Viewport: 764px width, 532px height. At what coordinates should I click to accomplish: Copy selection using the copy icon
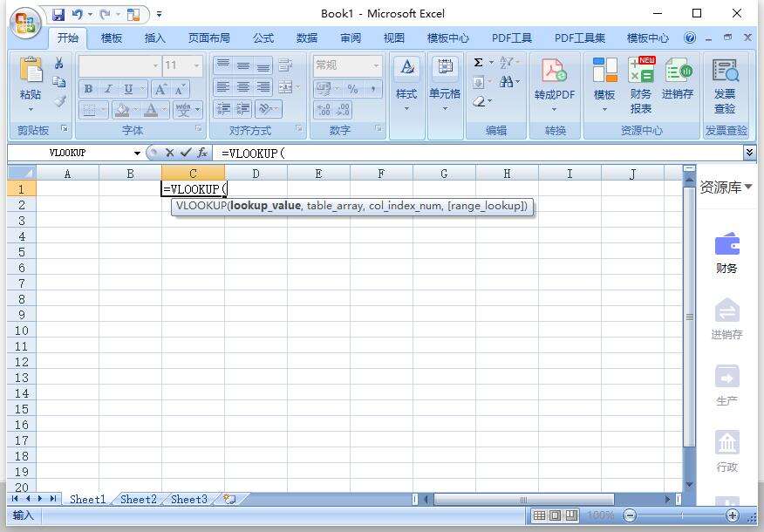pyautogui.click(x=59, y=81)
